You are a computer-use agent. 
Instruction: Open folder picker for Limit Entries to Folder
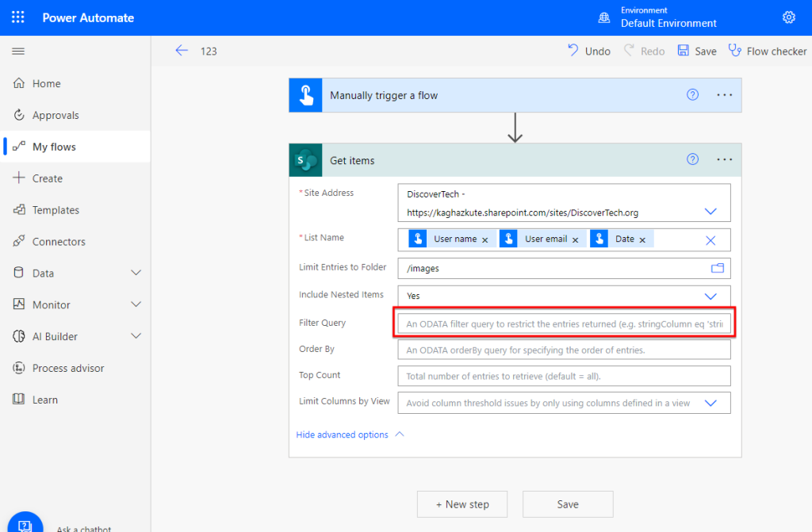pos(717,268)
